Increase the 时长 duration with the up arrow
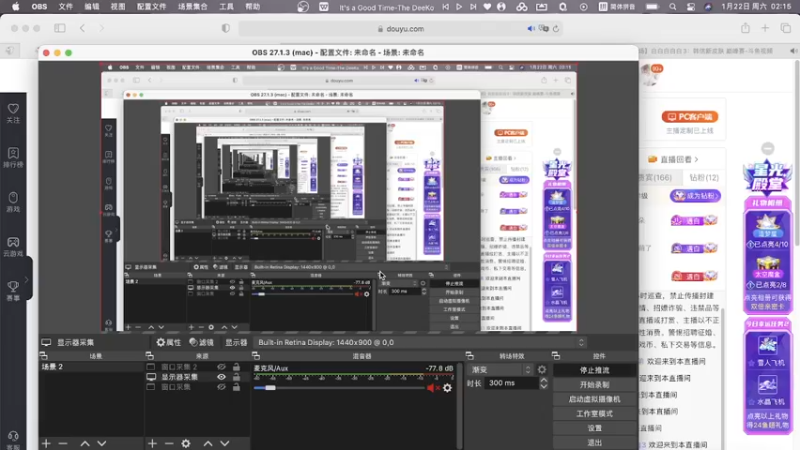Screen dimensions: 800x450 pyautogui.click(x=544, y=380)
